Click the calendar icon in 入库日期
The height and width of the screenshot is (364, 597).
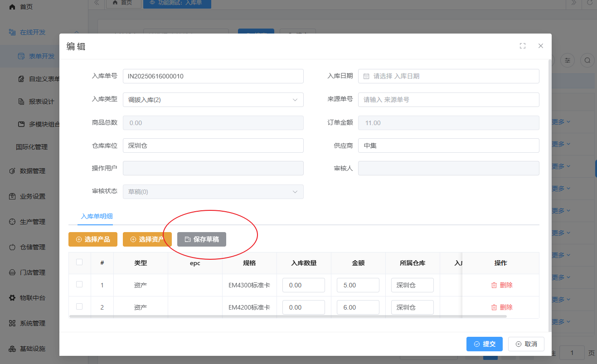[366, 76]
